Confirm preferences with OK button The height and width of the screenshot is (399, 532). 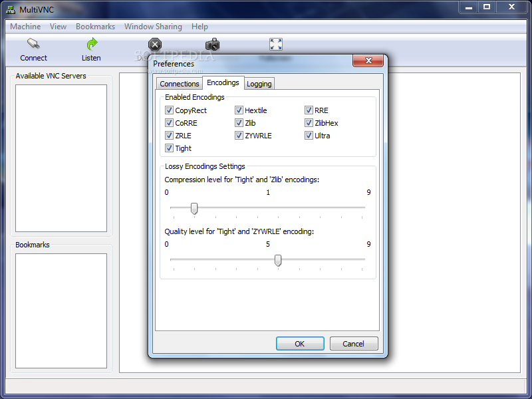300,344
